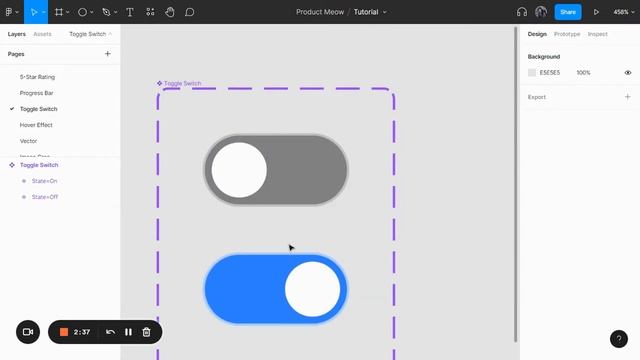Edit the 100% background opacity field

point(583,73)
